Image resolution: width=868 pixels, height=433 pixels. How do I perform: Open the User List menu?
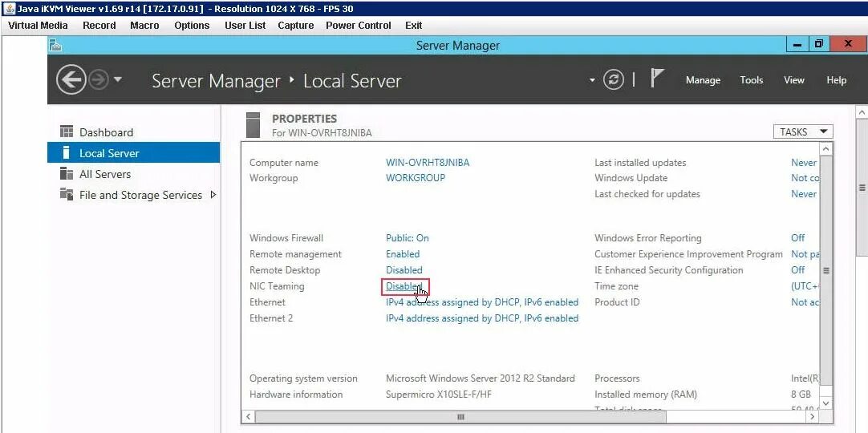[245, 26]
